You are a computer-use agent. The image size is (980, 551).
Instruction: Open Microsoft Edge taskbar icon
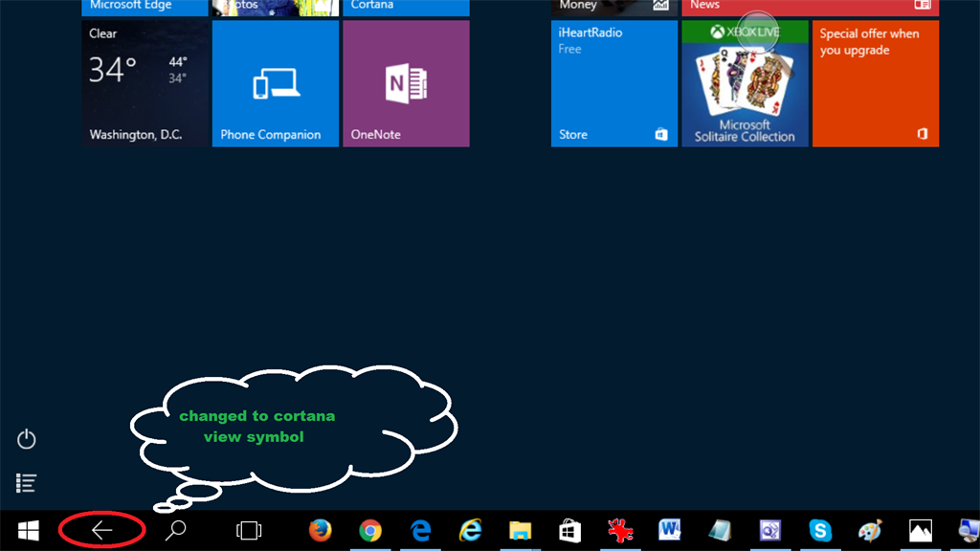(421, 530)
